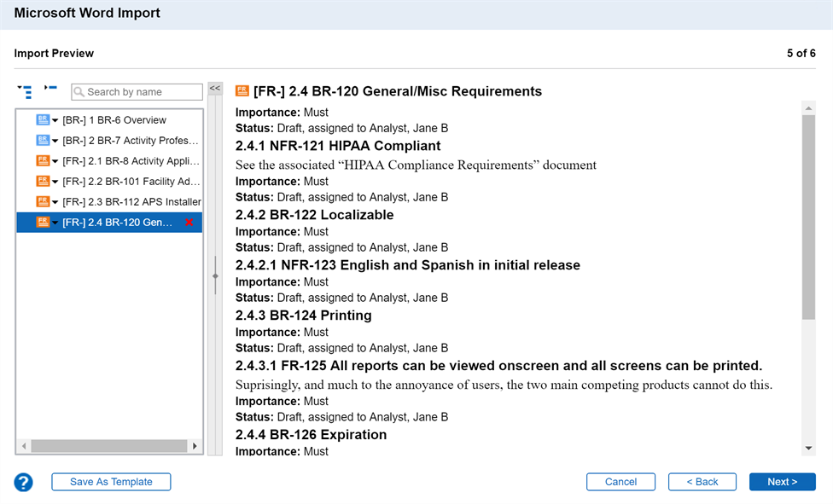Click the red X on BR-120 item
The width and height of the screenshot is (833, 504).
(x=189, y=223)
